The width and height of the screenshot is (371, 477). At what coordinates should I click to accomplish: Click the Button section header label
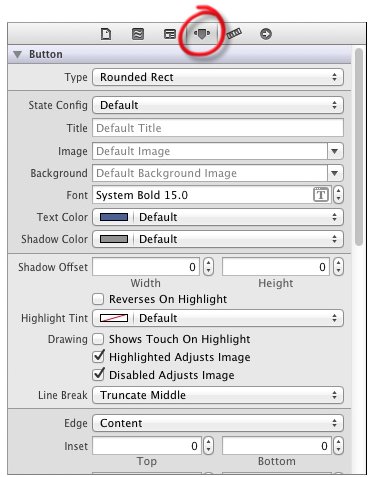pyautogui.click(x=46, y=54)
